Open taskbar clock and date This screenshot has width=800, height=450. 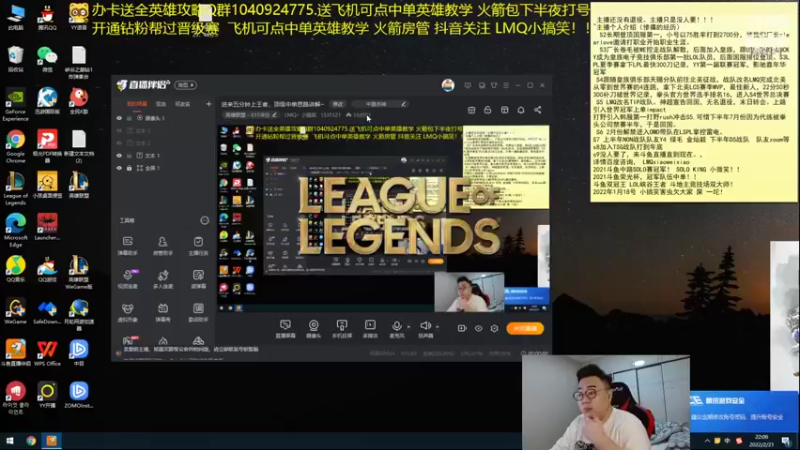761,441
